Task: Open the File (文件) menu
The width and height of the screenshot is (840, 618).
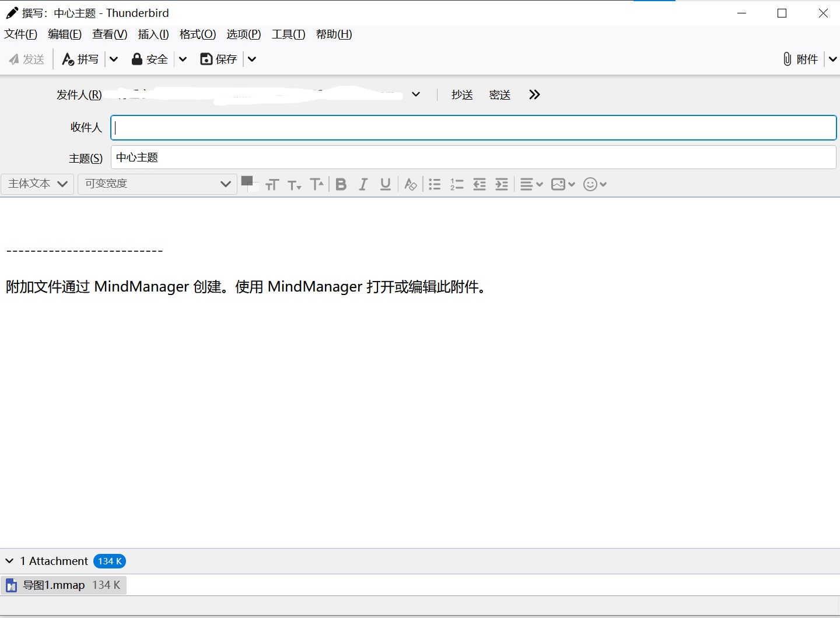Action: tap(21, 34)
